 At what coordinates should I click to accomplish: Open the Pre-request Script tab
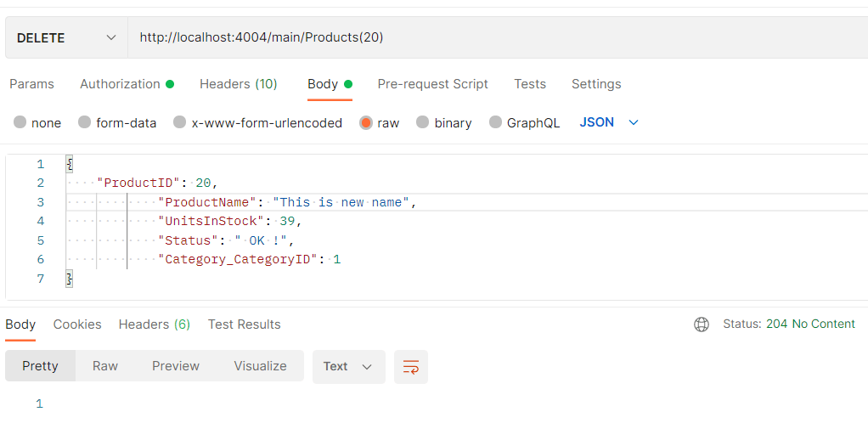[432, 84]
